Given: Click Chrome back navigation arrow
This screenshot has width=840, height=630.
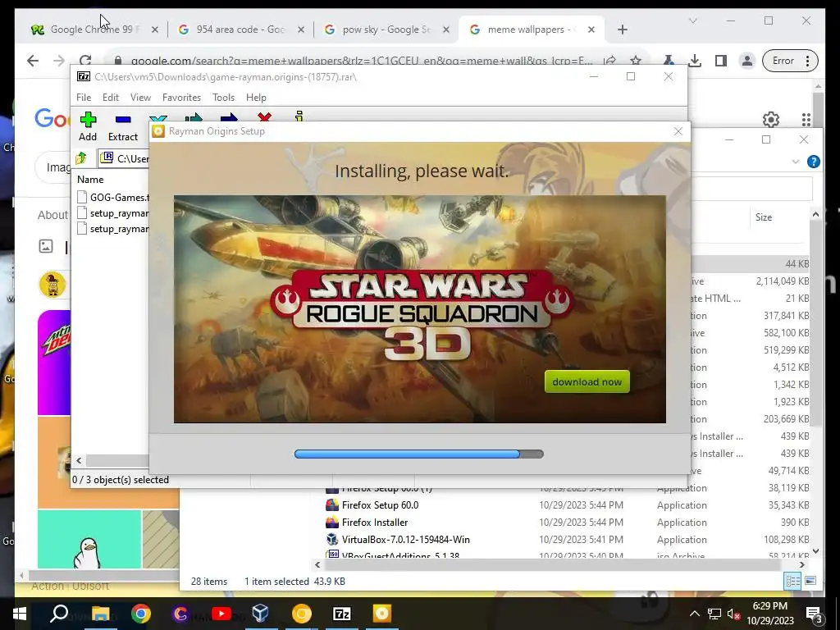Looking at the screenshot, I should [x=33, y=61].
